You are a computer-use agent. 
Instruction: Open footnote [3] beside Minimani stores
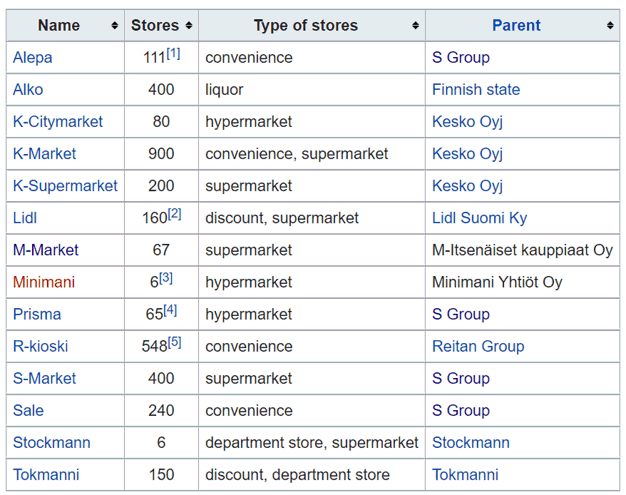coord(167,277)
